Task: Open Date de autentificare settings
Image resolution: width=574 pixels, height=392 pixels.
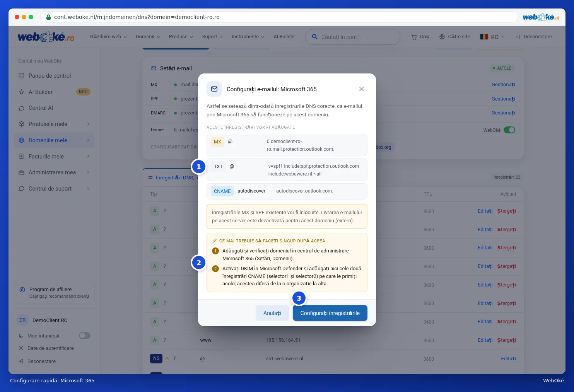Action: 50,348
